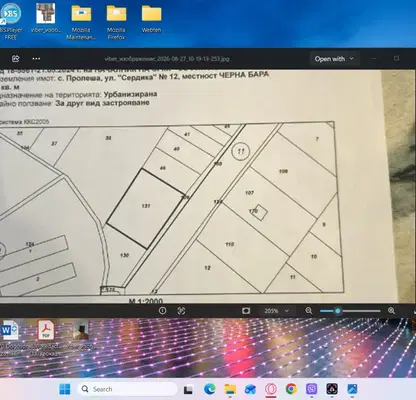This screenshot has width=416, height=400.
Task: Open File Explorer from the taskbar
Action: tap(230, 389)
